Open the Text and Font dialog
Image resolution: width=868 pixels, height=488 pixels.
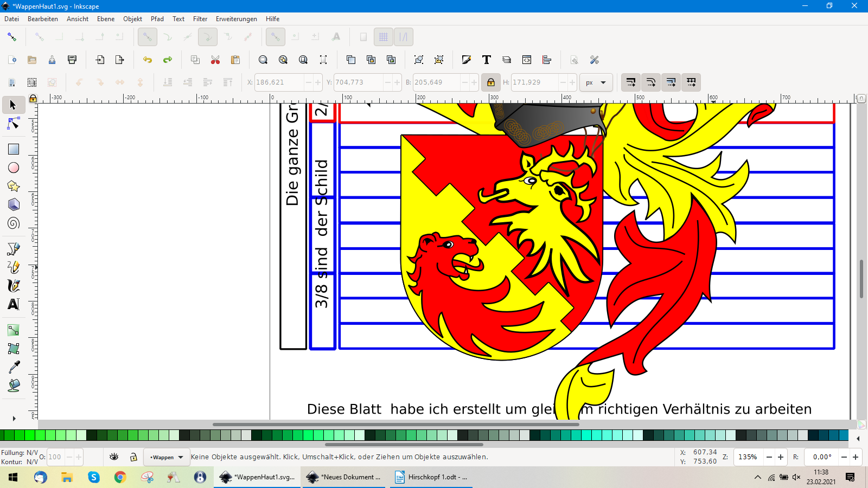487,60
